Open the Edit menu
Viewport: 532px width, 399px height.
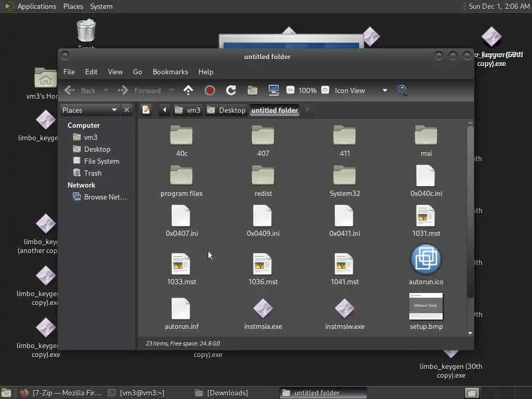pos(91,72)
